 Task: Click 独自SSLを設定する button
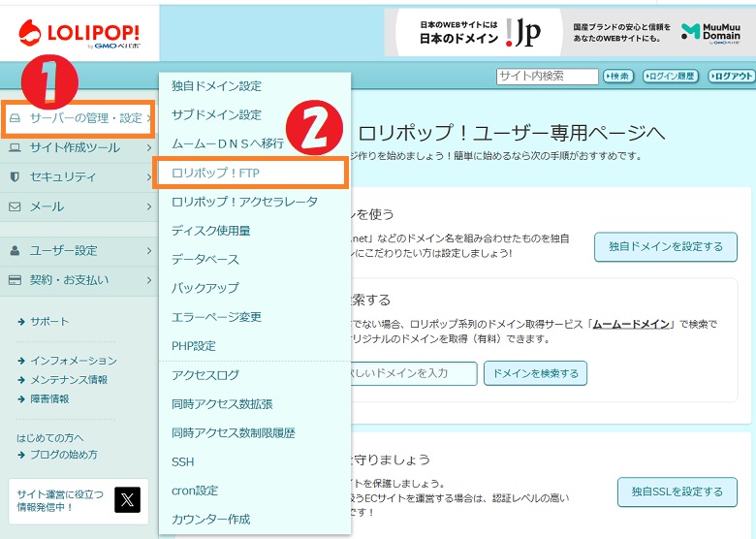point(677,491)
